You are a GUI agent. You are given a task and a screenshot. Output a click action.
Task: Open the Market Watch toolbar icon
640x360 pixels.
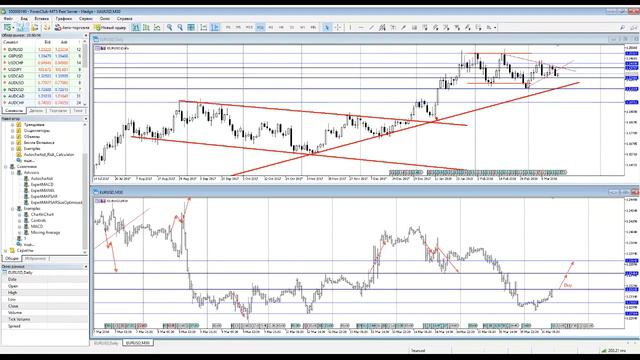click(x=21, y=27)
